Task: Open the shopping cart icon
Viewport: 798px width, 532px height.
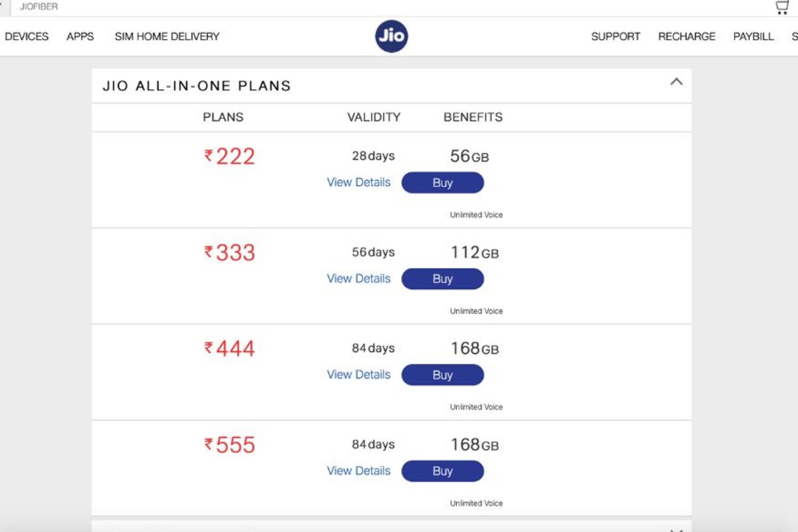Action: click(782, 7)
